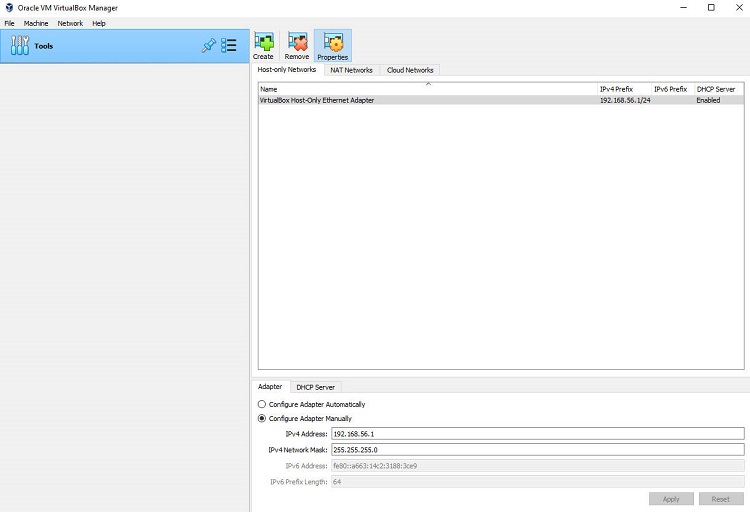750x512 pixels.
Task: Click the Reset button
Action: coord(721,499)
